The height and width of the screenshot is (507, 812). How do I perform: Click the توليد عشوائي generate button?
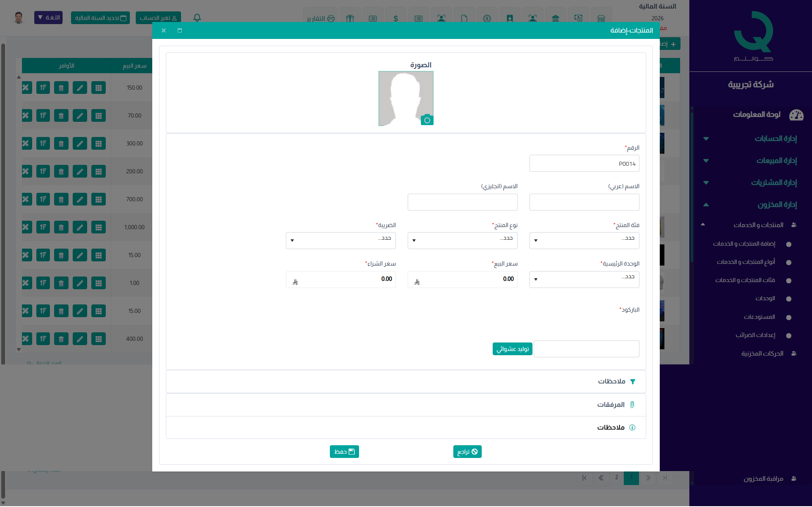512,349
